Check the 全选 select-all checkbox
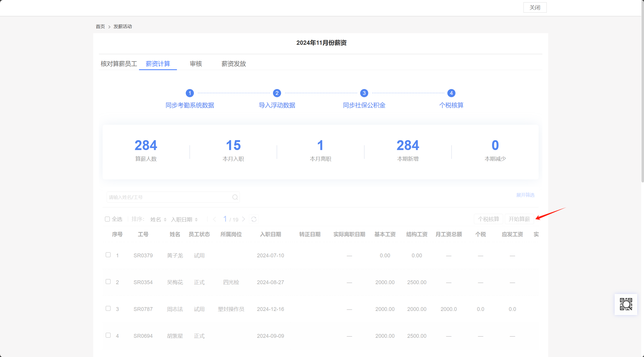 pos(107,219)
